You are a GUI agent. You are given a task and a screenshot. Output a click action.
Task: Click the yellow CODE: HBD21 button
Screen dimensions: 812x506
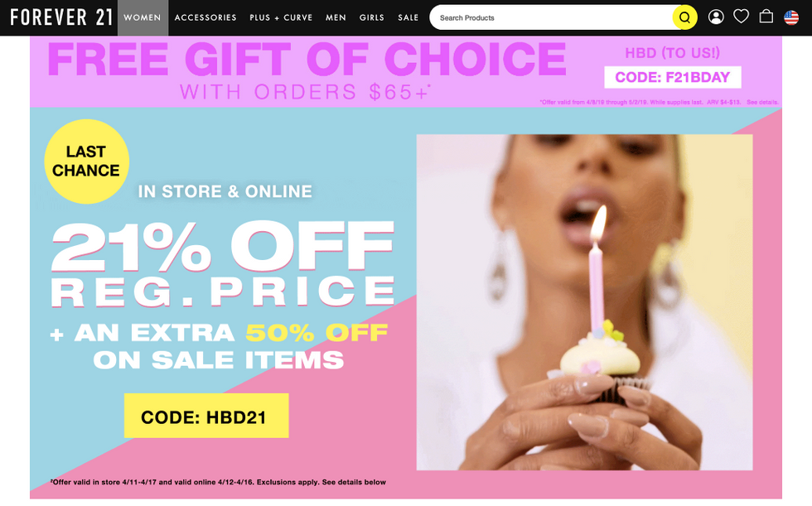point(206,416)
